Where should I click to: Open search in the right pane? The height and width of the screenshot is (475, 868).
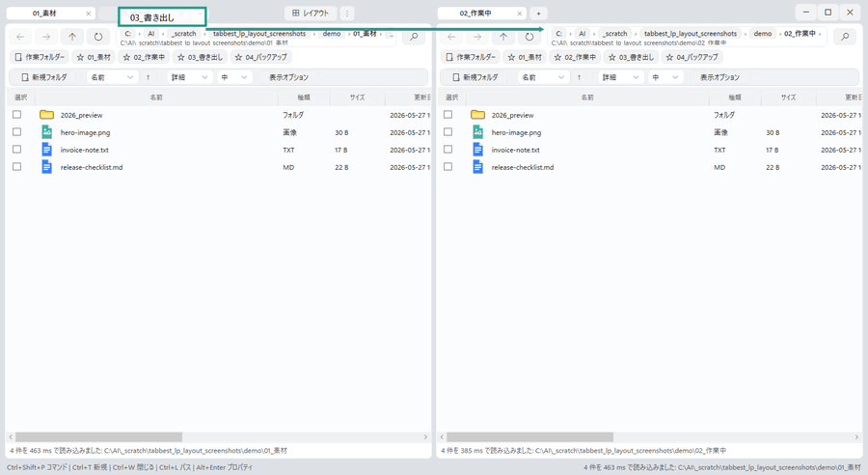tap(845, 37)
